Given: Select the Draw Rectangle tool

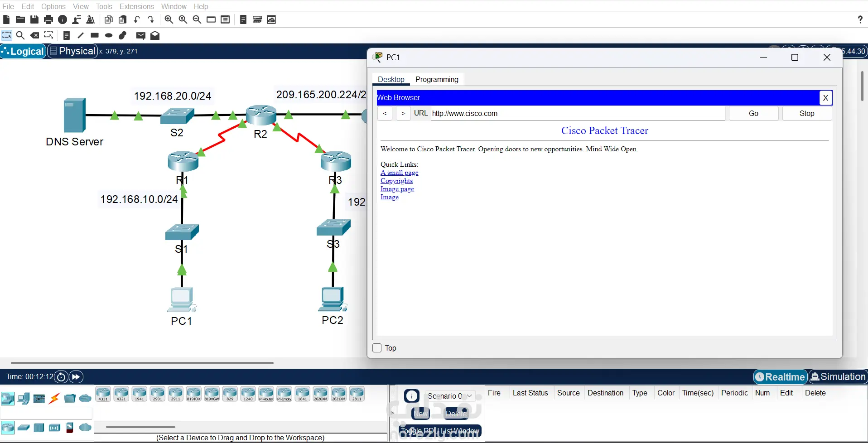Looking at the screenshot, I should point(95,35).
